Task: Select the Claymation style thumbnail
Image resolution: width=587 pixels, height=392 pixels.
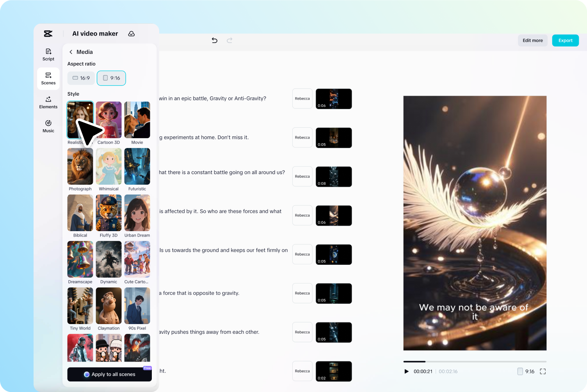Action: click(109, 306)
